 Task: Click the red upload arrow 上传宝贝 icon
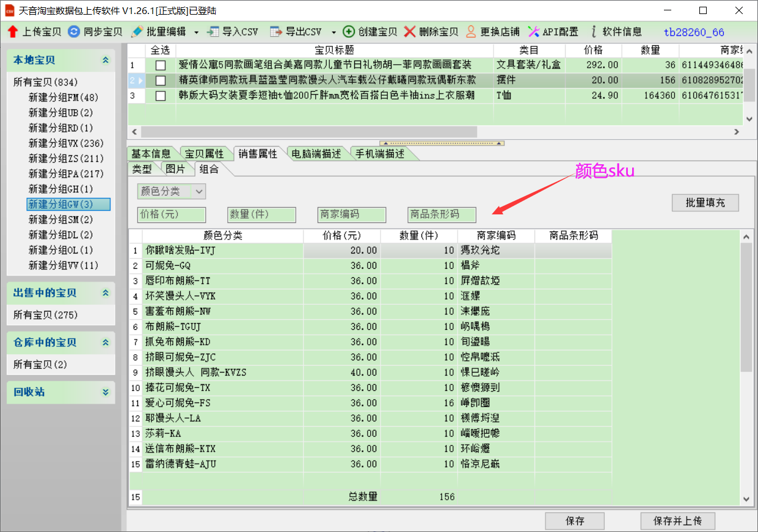[x=13, y=32]
